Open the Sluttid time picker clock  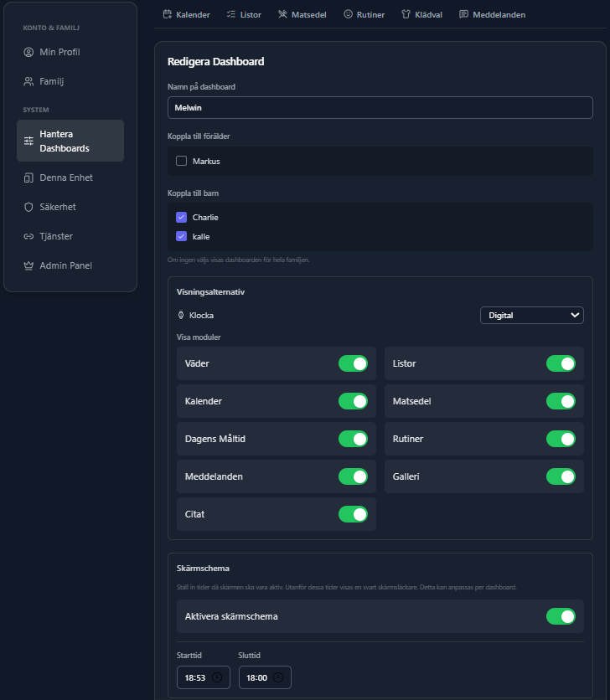coord(279,677)
